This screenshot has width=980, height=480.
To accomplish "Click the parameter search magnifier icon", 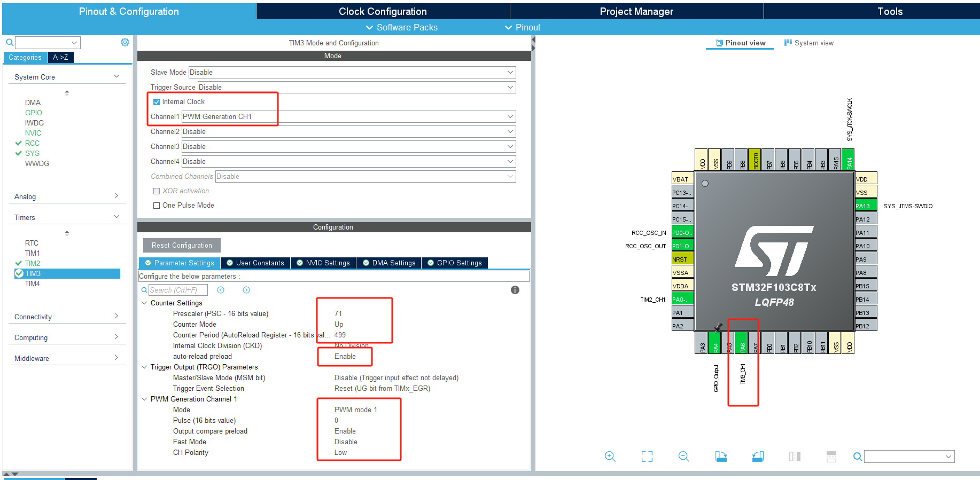I will (x=144, y=290).
